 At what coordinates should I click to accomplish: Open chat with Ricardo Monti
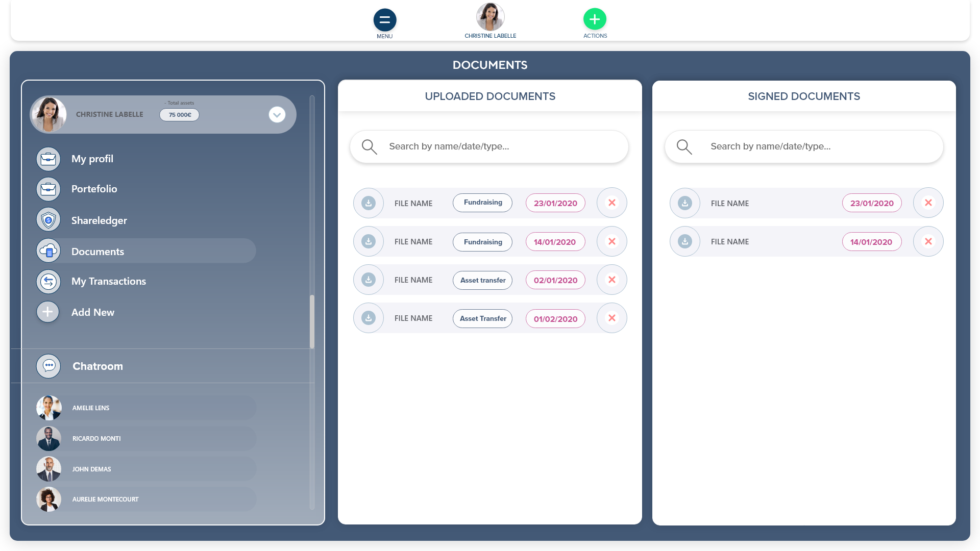coord(96,438)
